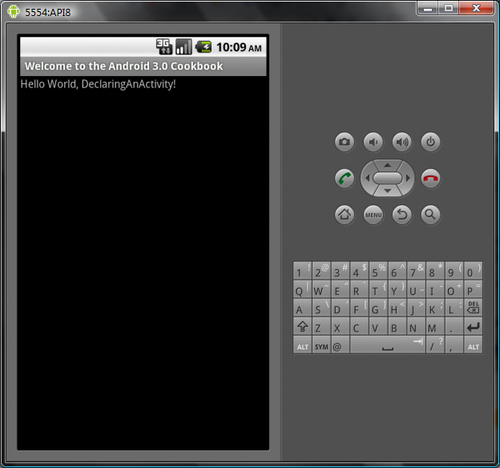Click the spacebar on the emulator keyboard
This screenshot has height=468, width=500.
pos(388,345)
